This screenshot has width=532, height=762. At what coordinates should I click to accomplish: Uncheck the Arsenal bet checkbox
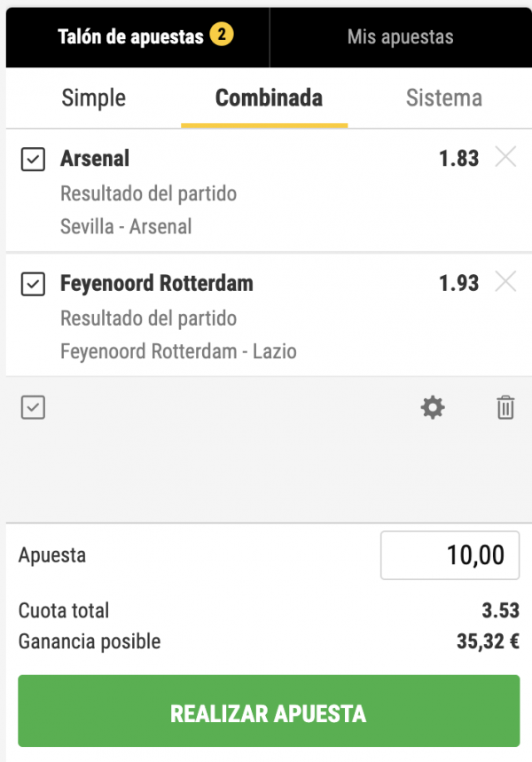pos(33,160)
